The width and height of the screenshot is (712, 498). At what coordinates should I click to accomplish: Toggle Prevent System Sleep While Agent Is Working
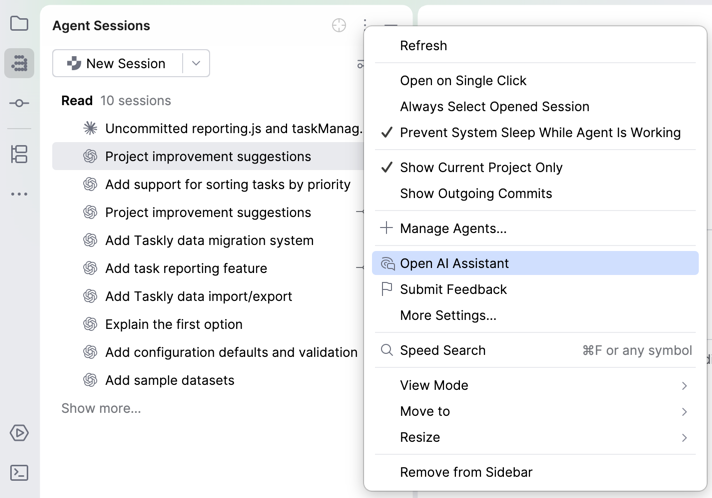point(535,132)
